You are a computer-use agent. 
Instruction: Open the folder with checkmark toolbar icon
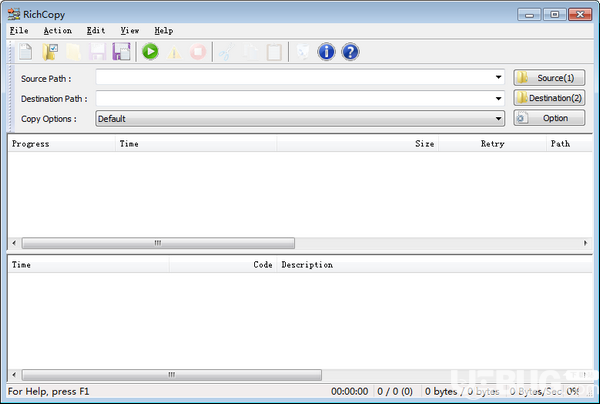pos(50,52)
